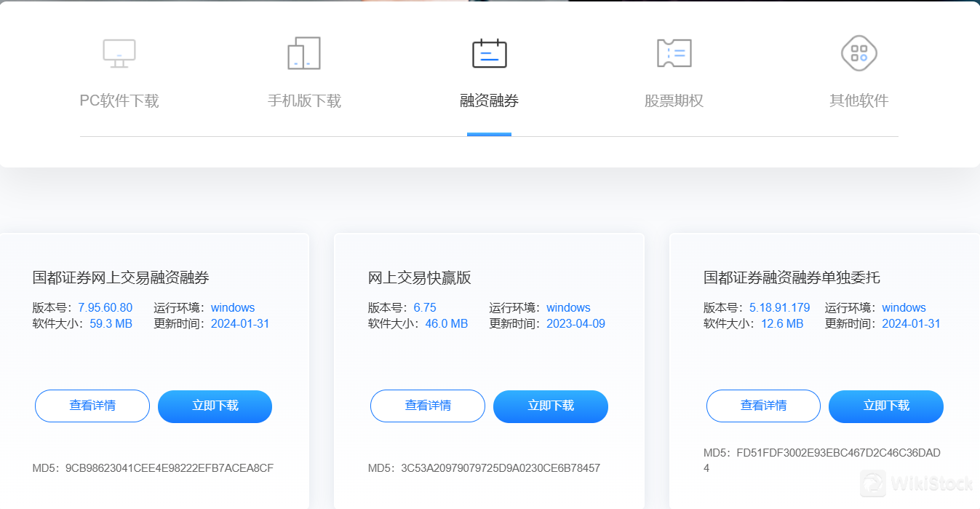The image size is (980, 509).
Task: Click version number 6.75
Action: pos(425,307)
